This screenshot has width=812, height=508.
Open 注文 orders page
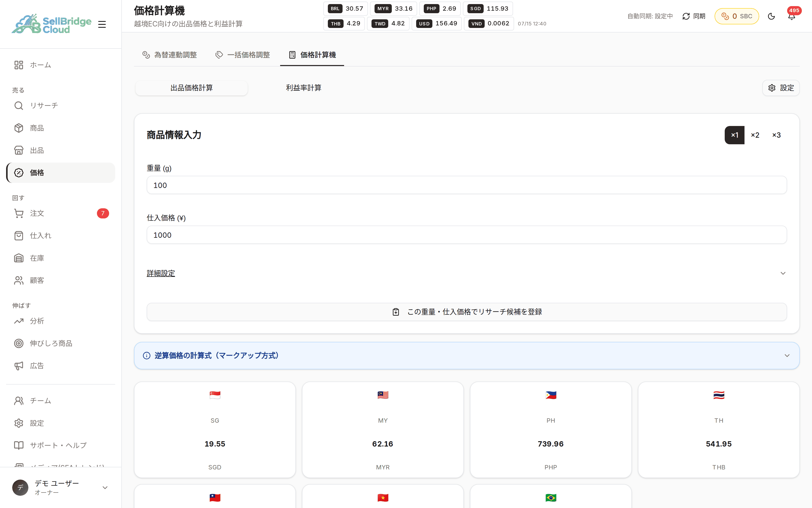(x=60, y=213)
